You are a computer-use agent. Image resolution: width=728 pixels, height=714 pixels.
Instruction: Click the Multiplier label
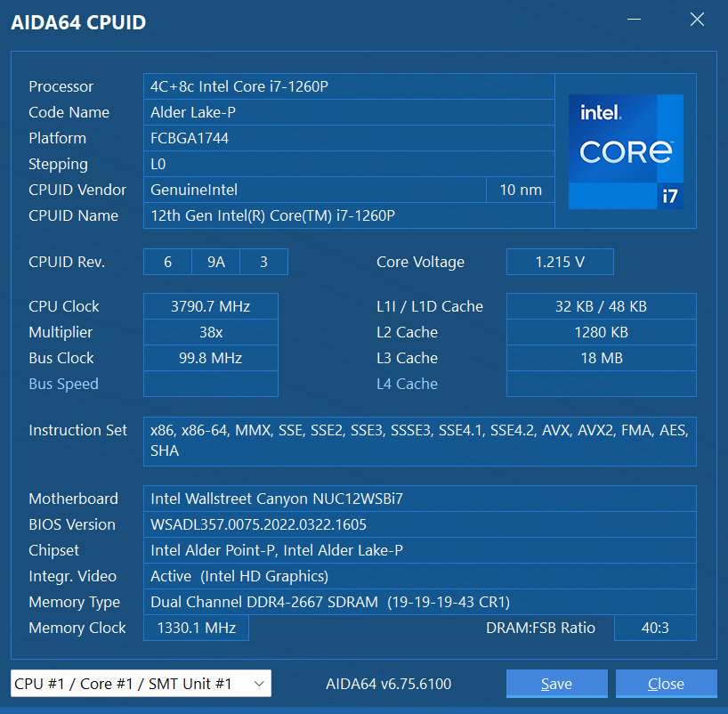coord(61,333)
